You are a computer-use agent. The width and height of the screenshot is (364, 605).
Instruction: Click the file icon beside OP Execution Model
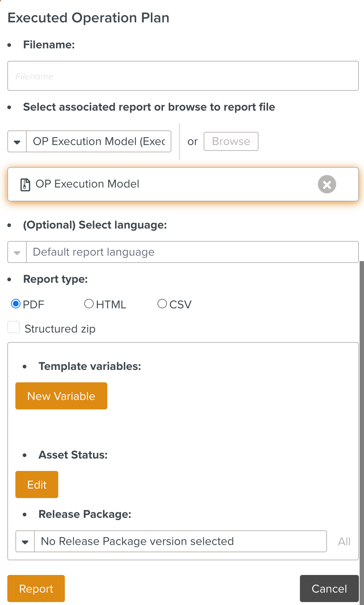(25, 185)
